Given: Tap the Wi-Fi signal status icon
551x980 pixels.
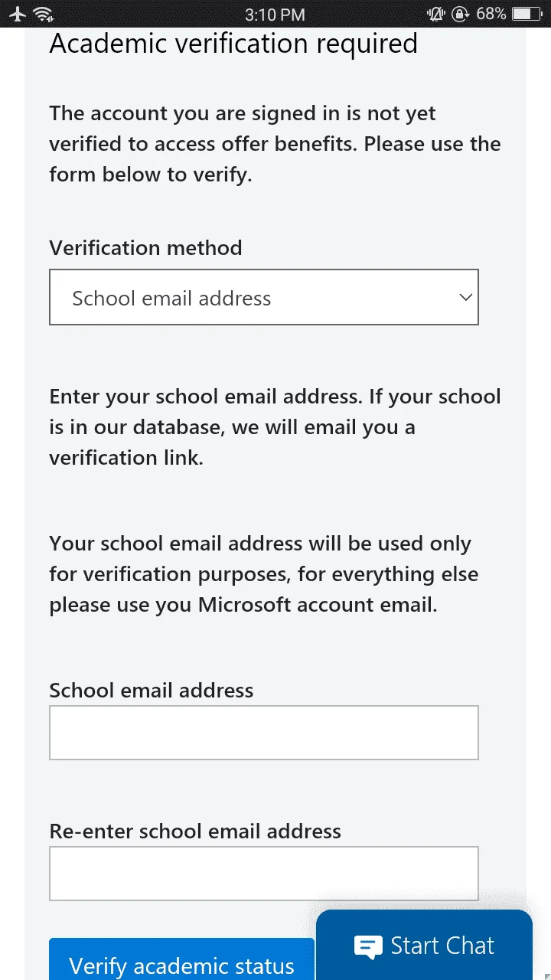Looking at the screenshot, I should pyautogui.click(x=44, y=14).
